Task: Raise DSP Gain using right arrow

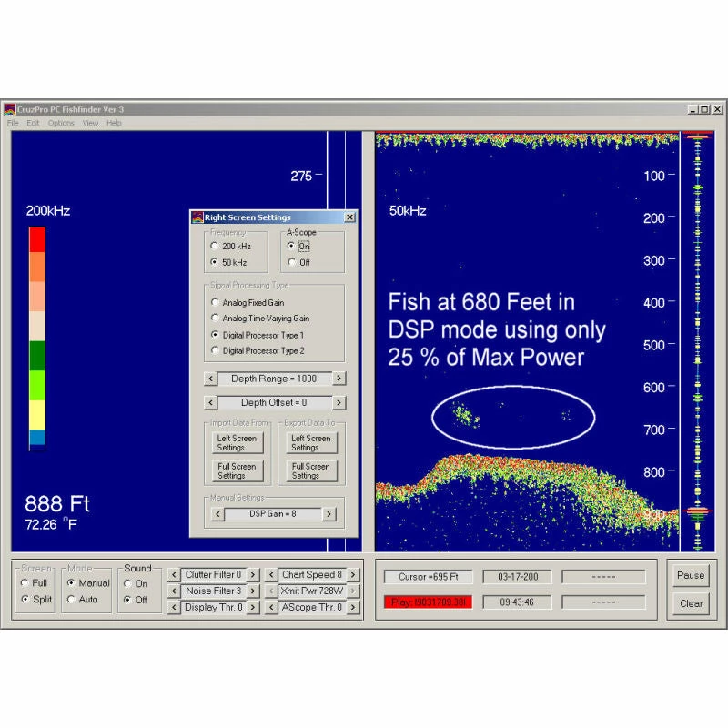Action: pos(329,514)
